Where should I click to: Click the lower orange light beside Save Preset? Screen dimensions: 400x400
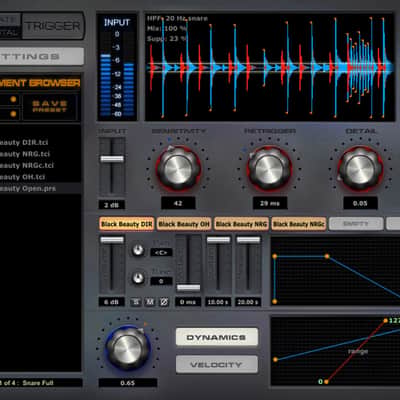click(13, 114)
